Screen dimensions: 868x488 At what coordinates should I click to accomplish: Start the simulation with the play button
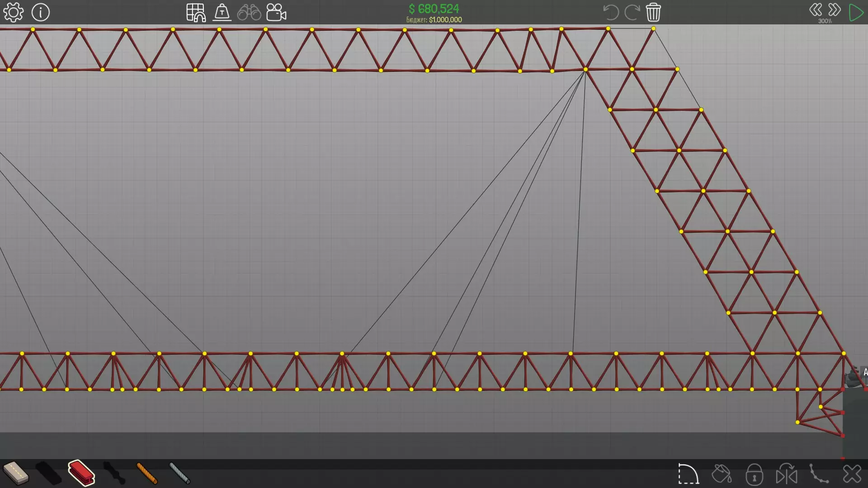(855, 12)
